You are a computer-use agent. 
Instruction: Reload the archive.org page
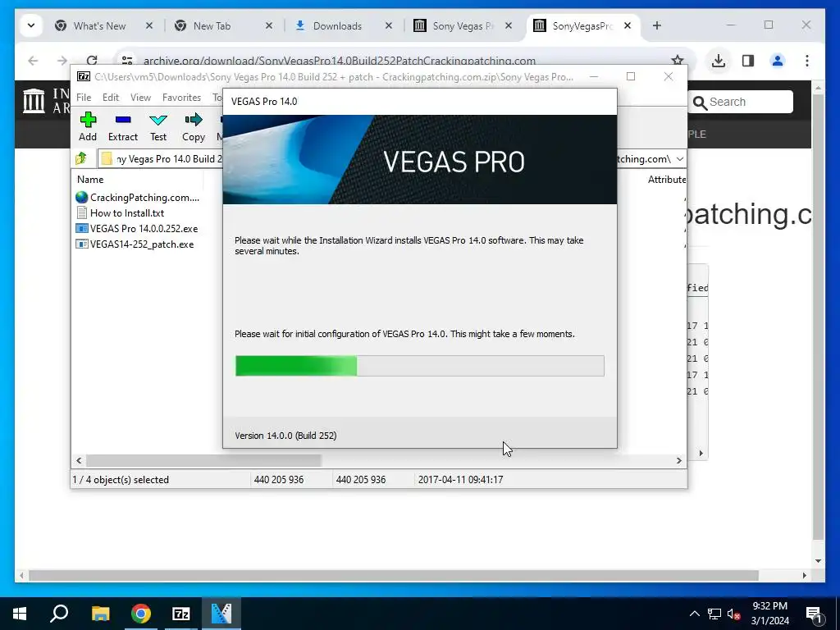point(92,60)
